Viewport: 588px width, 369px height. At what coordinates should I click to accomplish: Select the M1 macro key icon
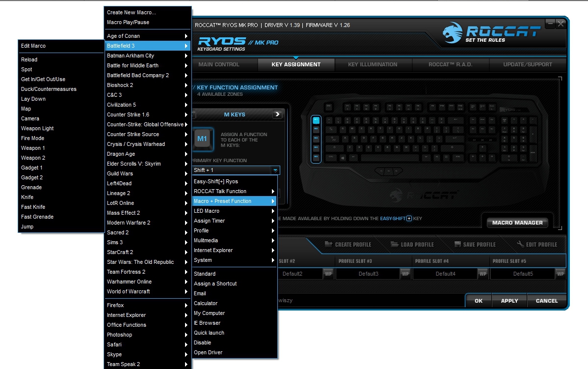tap(203, 139)
